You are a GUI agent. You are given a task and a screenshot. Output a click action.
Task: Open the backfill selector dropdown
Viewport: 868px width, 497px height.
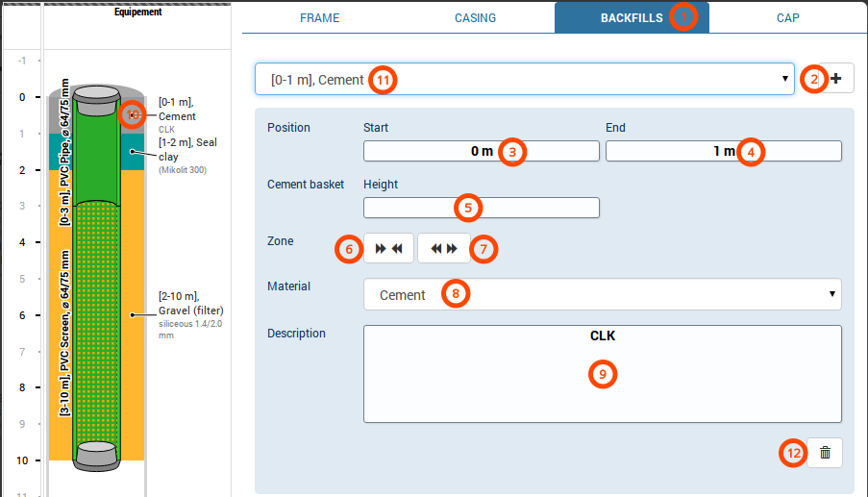tap(524, 80)
